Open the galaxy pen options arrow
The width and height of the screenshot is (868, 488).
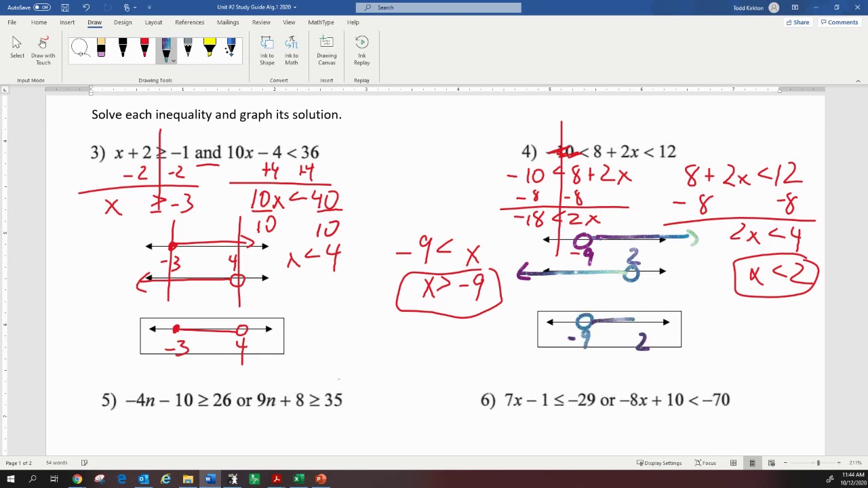[x=174, y=61]
